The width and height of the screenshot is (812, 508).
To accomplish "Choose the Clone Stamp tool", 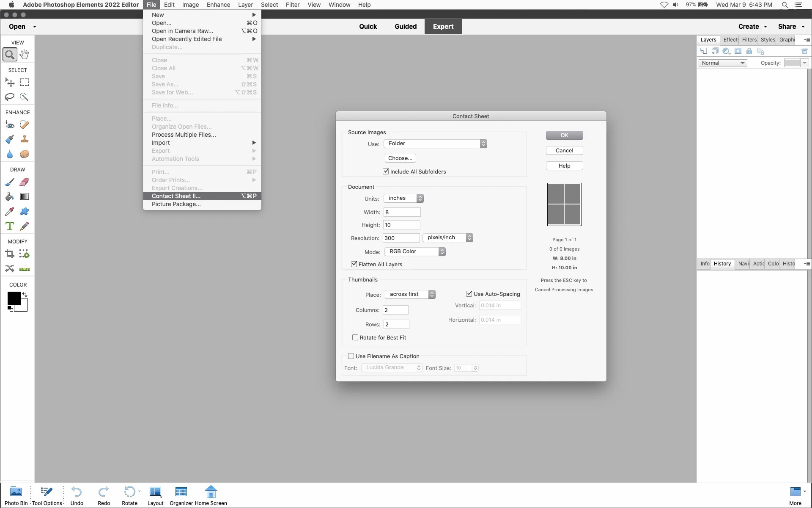I will (25, 139).
